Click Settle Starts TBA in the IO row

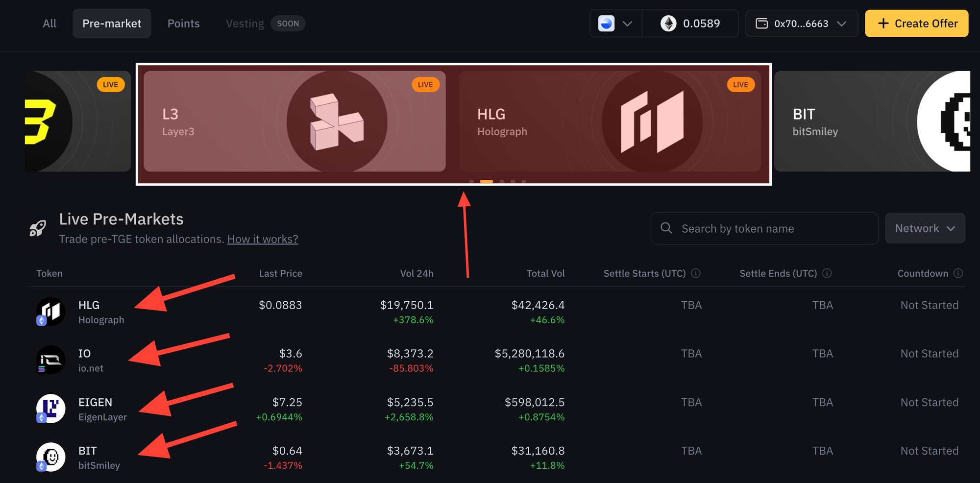pyautogui.click(x=691, y=354)
